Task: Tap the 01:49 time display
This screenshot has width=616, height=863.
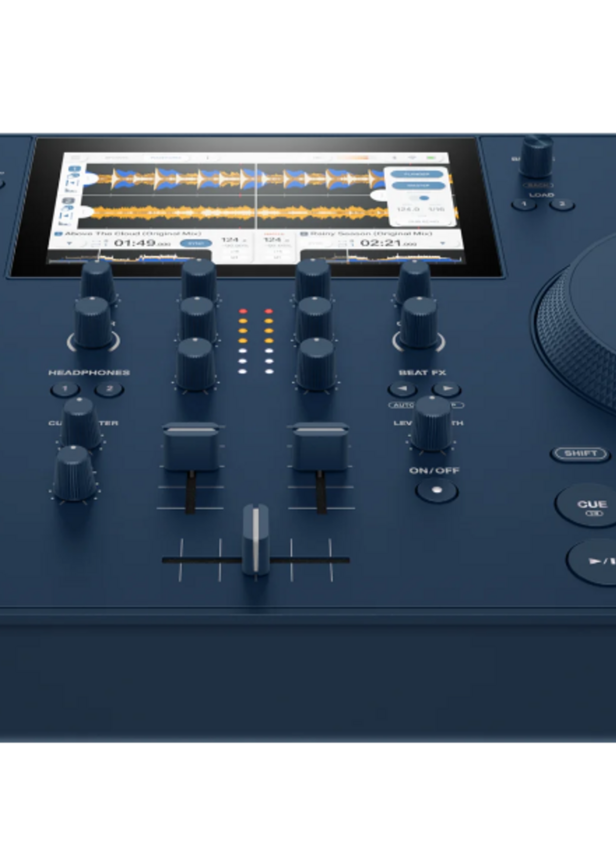Action: point(142,243)
